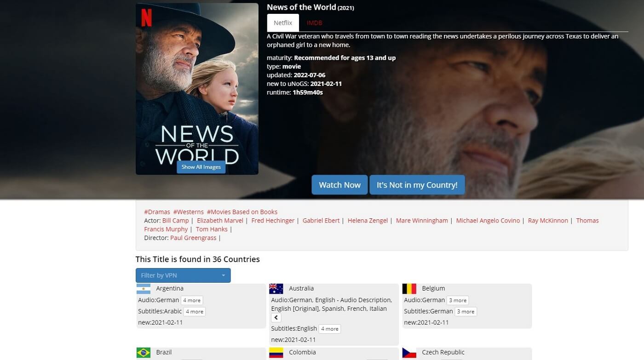Screen dimensions: 644x360
Task: Open the Filter by VPN dropdown
Action: [x=183, y=275]
